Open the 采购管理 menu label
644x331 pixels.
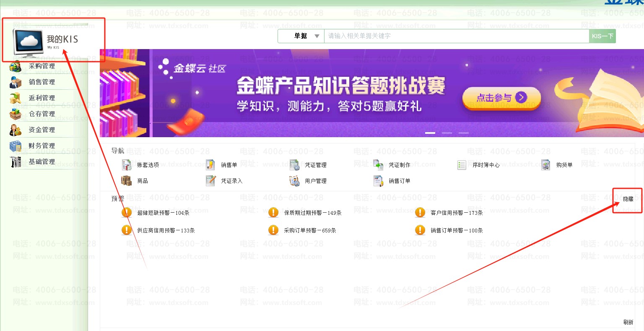42,66
